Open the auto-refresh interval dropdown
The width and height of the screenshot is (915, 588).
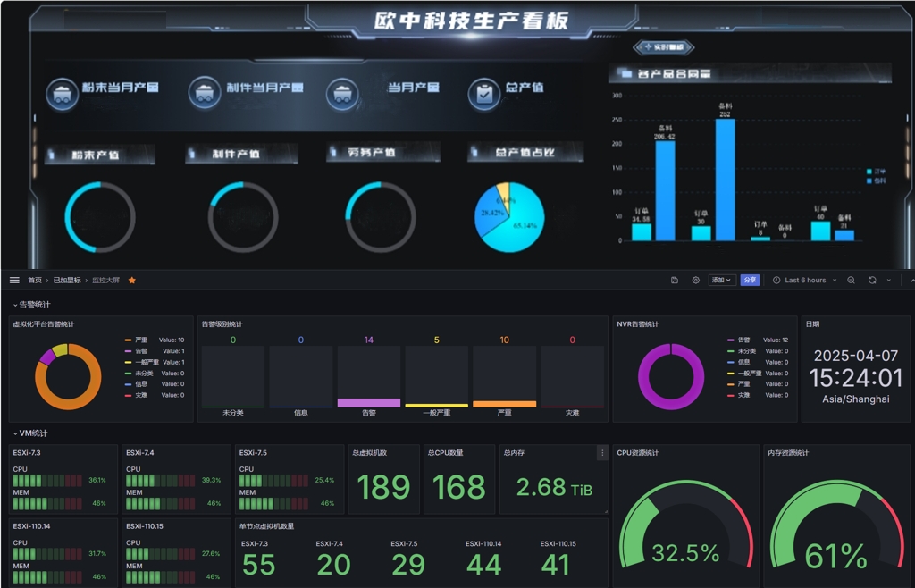[888, 280]
